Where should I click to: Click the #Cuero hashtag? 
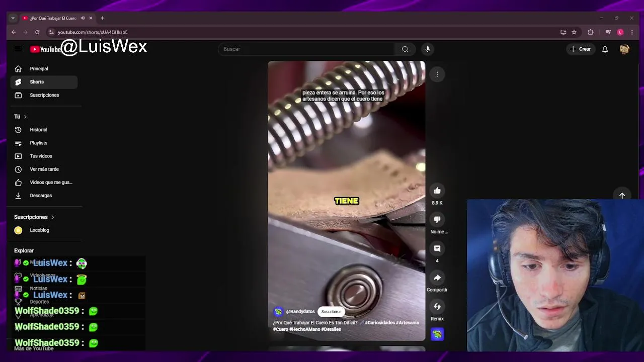(x=281, y=329)
